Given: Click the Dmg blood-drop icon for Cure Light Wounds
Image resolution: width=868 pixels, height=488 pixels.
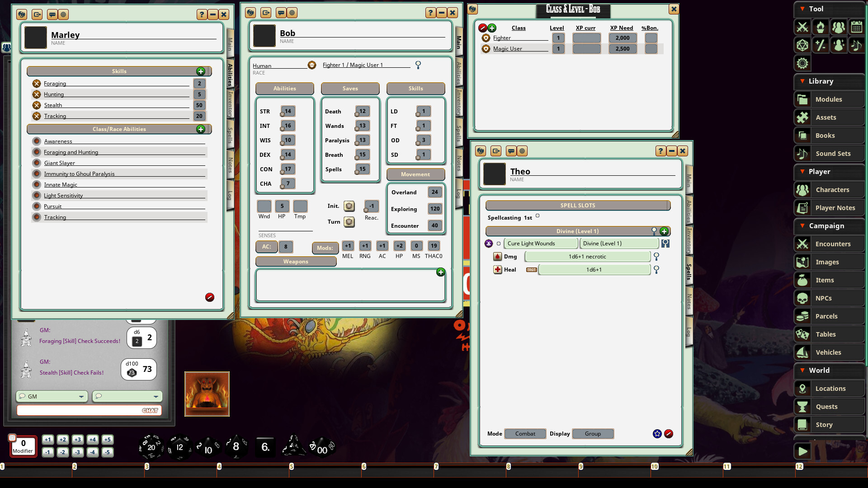Looking at the screenshot, I should 497,257.
